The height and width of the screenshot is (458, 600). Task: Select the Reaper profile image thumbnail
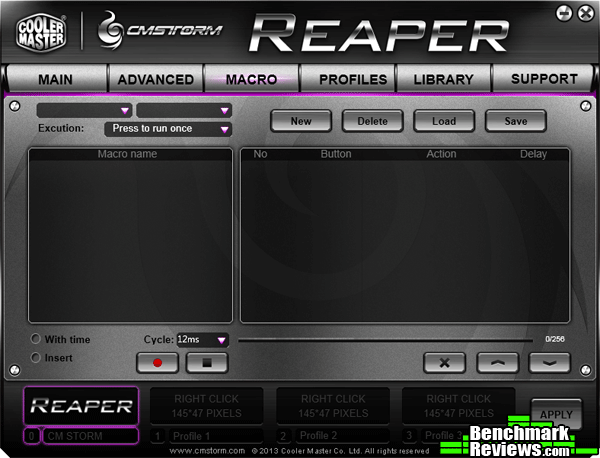(81, 406)
